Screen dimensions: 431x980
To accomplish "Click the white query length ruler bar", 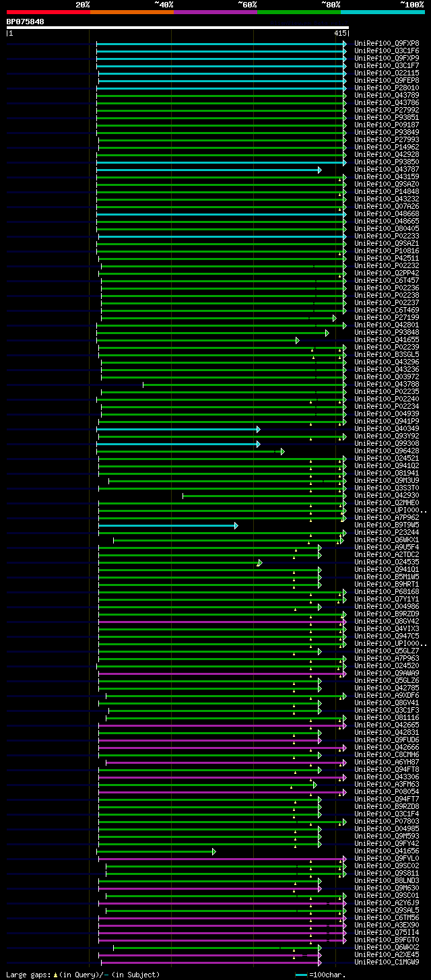I will pos(178,28).
